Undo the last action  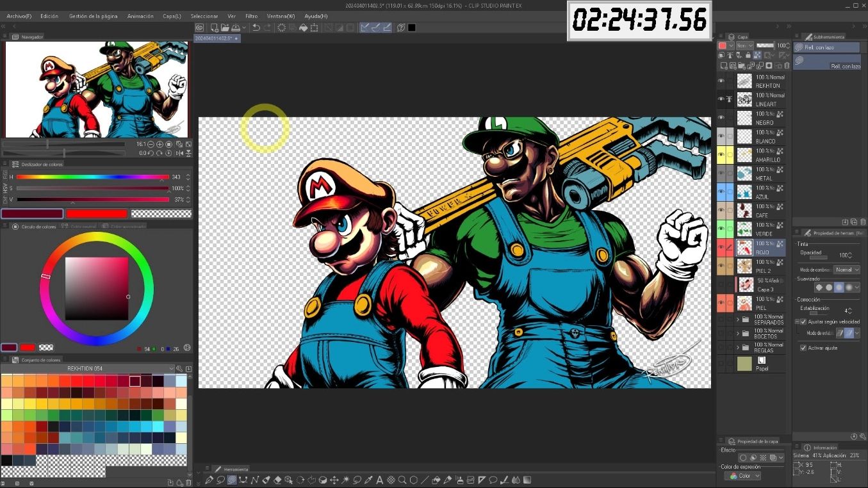click(256, 28)
